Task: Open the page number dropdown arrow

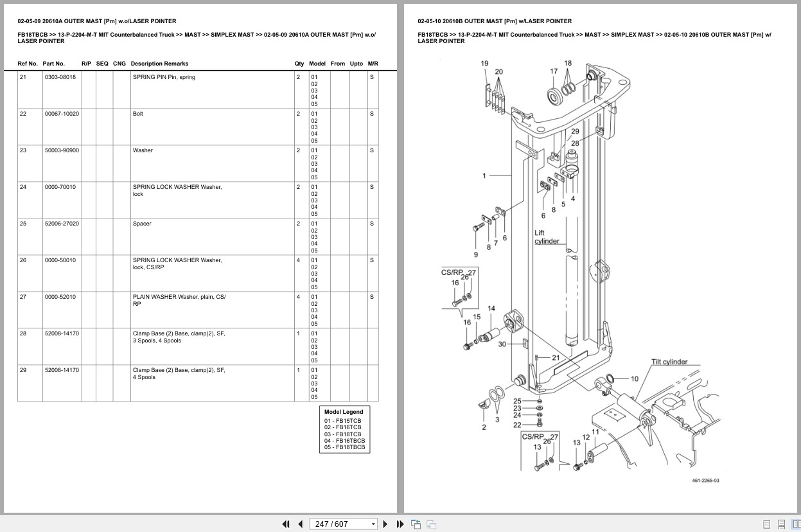Action: tap(373, 524)
